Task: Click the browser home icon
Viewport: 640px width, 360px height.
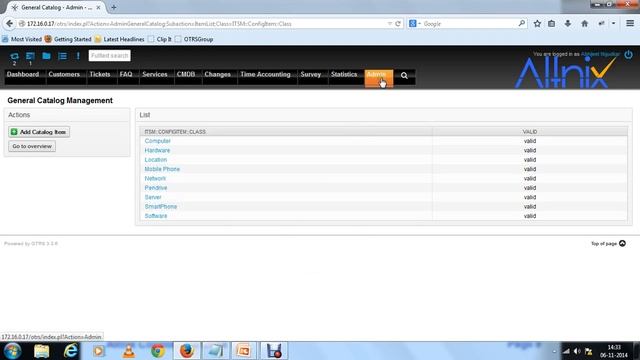Action: pos(584,24)
